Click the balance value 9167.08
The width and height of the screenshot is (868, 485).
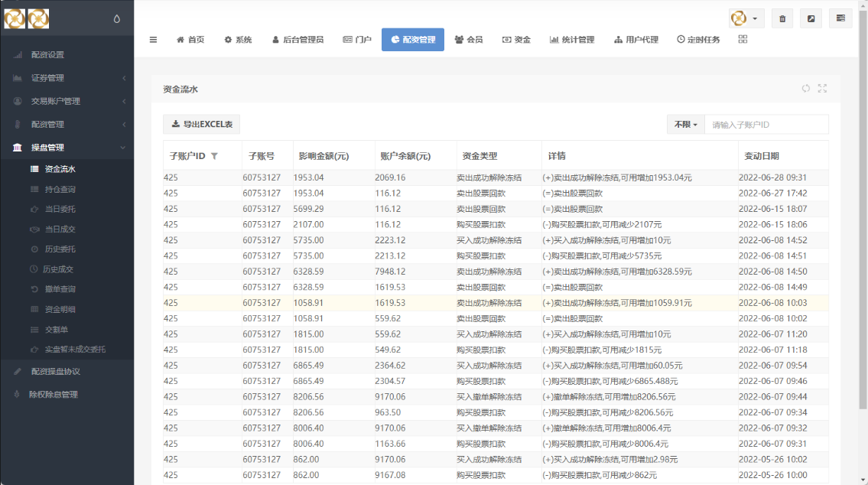coord(390,475)
